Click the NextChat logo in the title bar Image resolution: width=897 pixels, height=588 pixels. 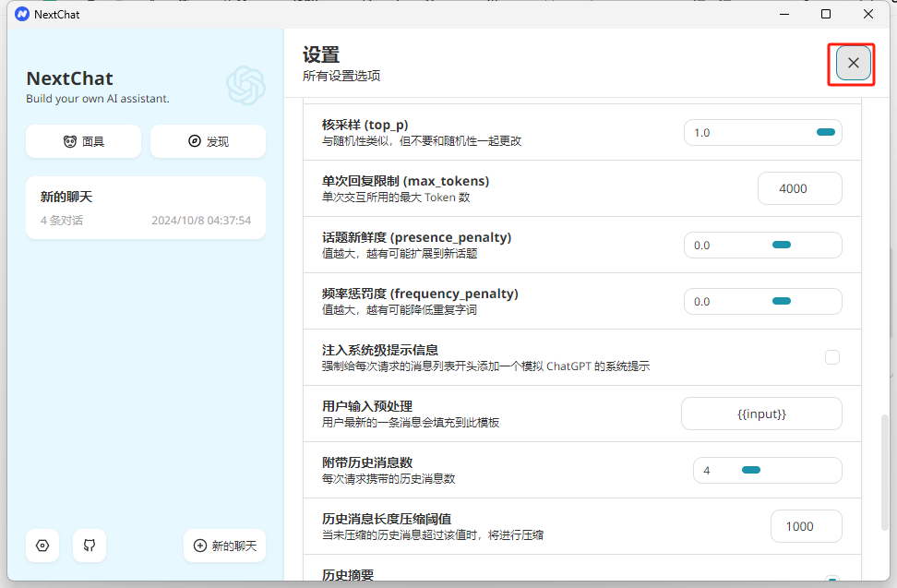click(x=22, y=14)
